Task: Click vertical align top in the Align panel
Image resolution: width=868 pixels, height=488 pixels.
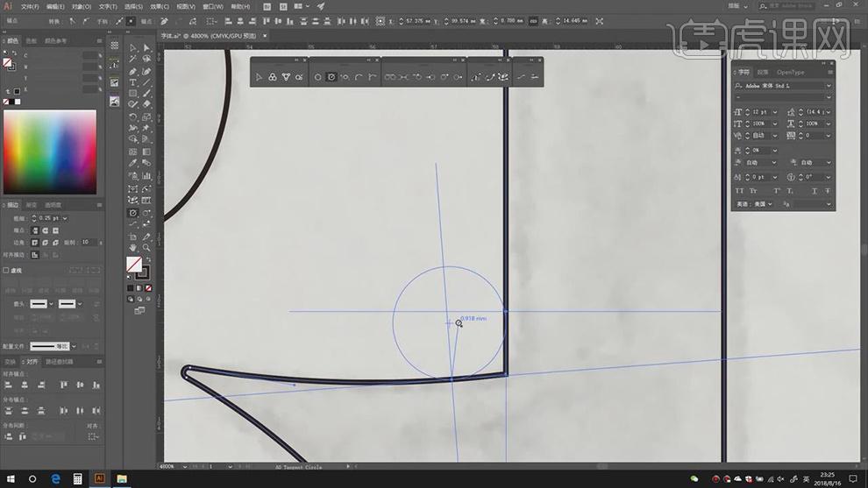Action: [x=64, y=385]
